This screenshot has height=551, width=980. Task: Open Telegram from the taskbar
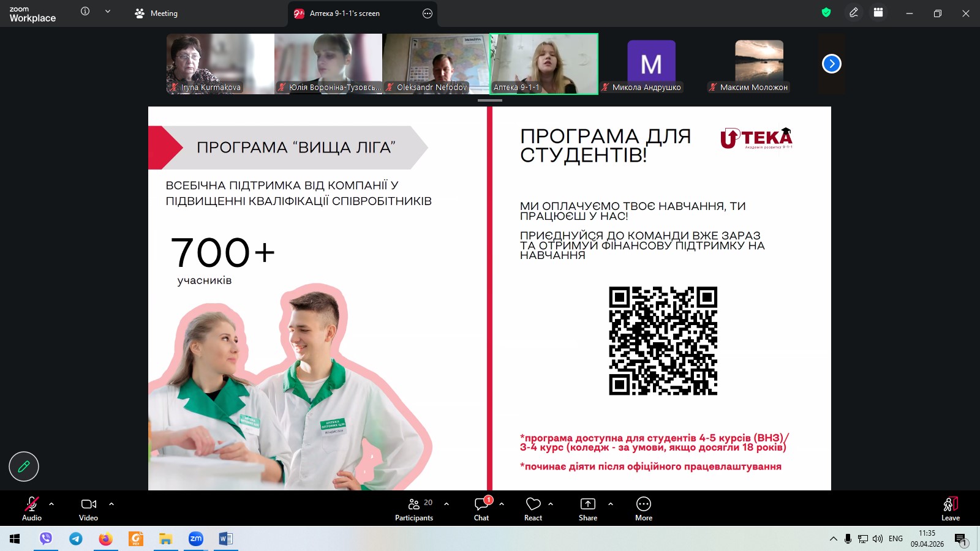[76, 539]
